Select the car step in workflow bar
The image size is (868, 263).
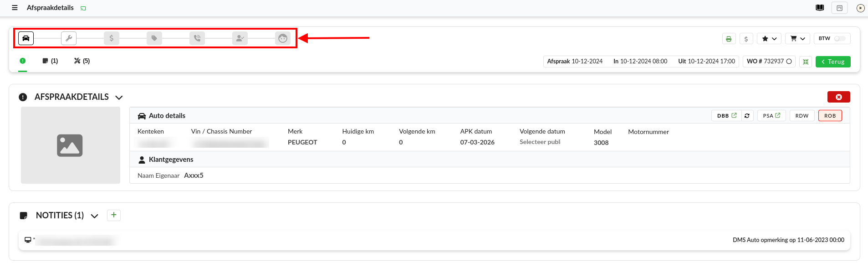click(26, 38)
